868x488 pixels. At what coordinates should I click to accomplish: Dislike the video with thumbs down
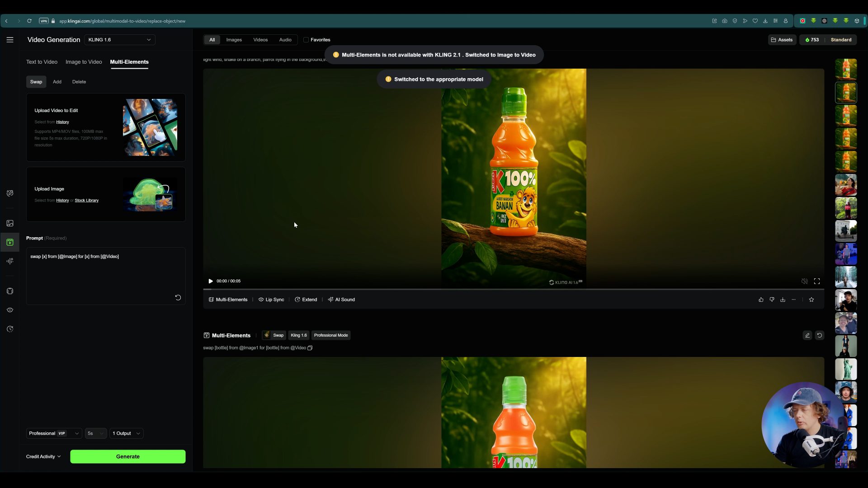(x=772, y=300)
